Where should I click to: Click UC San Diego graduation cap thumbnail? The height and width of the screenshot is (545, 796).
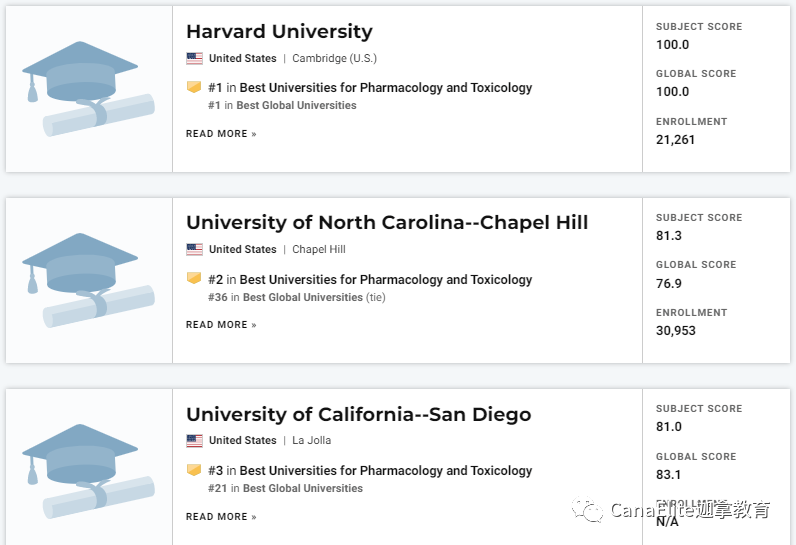click(x=88, y=471)
